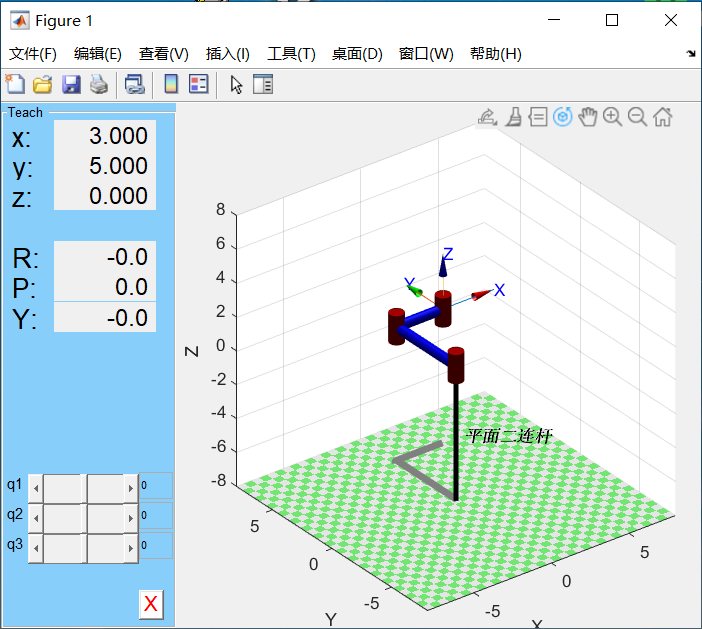This screenshot has height=629, width=702.
Task: Click the 平面二连杆 robot label
Action: 509,436
